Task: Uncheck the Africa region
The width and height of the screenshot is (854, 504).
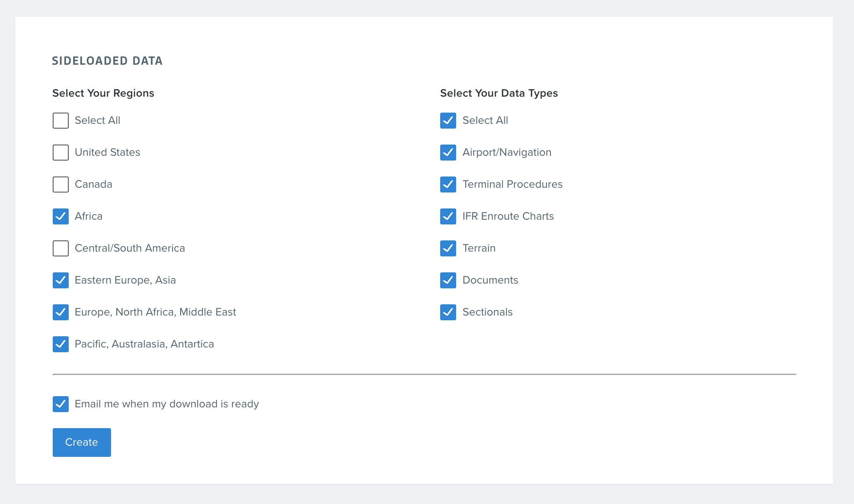Action: [x=61, y=216]
